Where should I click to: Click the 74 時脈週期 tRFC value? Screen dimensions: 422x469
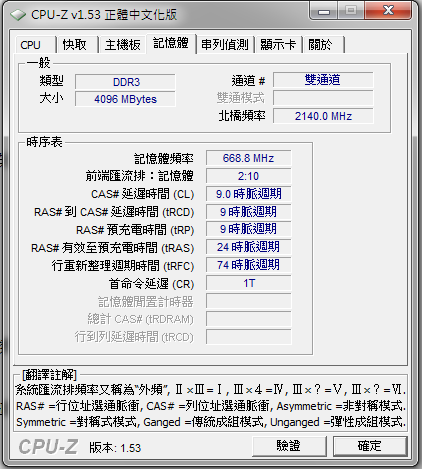point(248,265)
